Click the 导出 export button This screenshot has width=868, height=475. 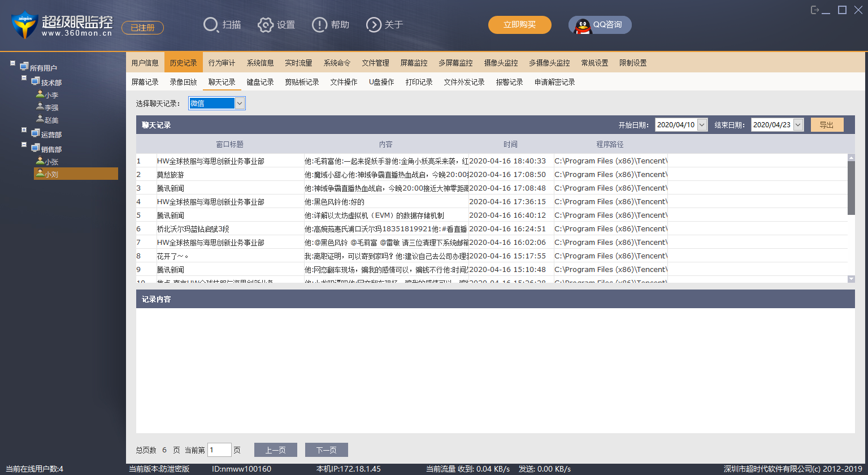point(827,125)
